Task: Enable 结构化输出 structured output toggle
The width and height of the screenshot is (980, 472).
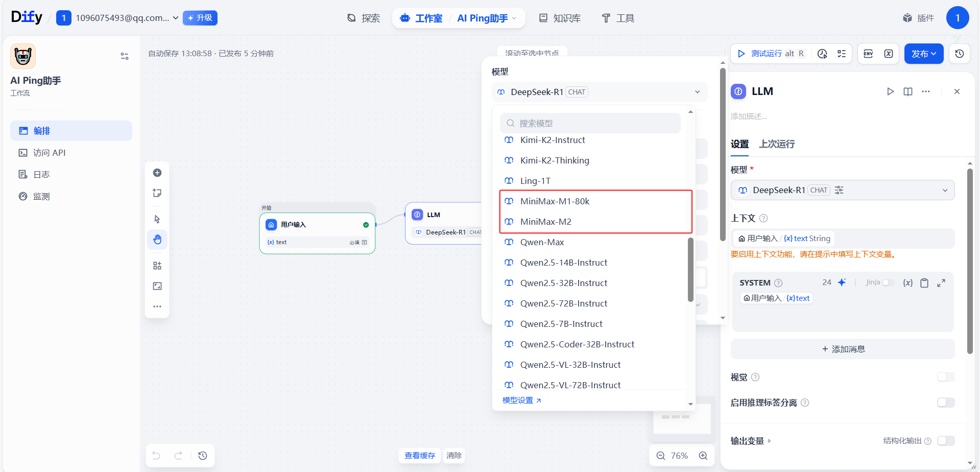Action: click(946, 441)
